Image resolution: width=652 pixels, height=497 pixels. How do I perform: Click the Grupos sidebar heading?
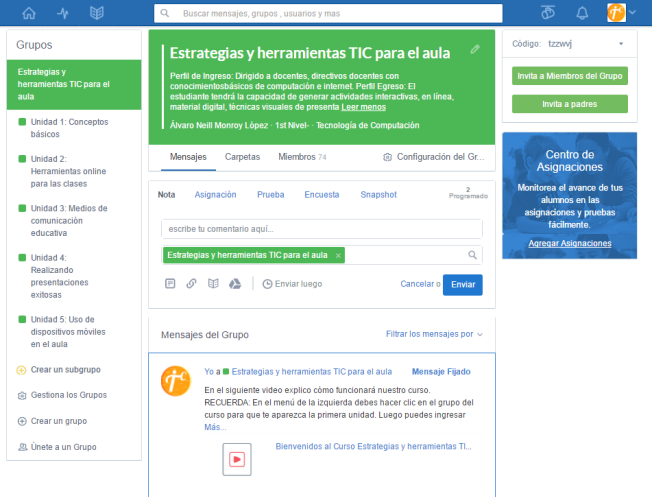pos(34,45)
